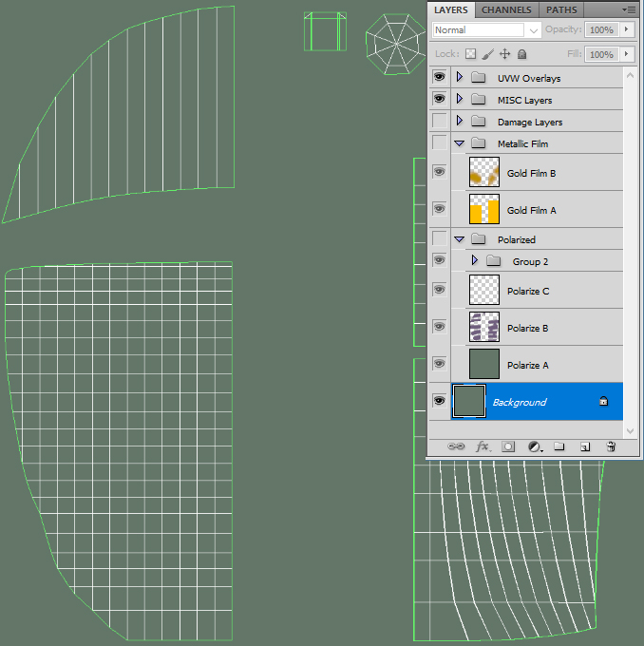This screenshot has width=644, height=646.
Task: Open the layer style fx menu
Action: pyautogui.click(x=483, y=446)
